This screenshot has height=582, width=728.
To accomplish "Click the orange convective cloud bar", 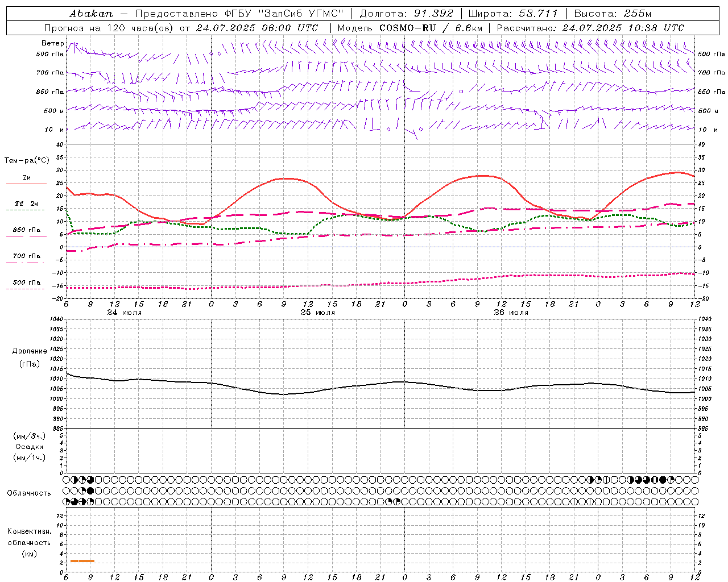I will [82, 561].
